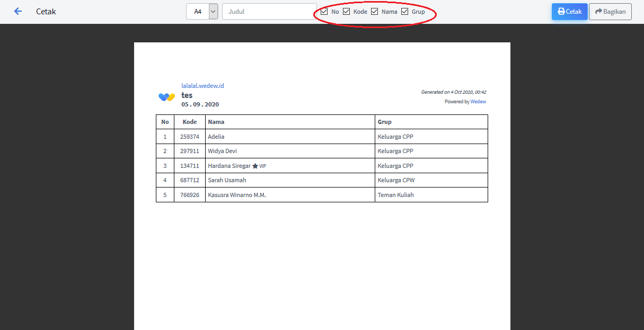Toggle the Nama column checkbox
This screenshot has height=330, width=644.
pos(375,11)
